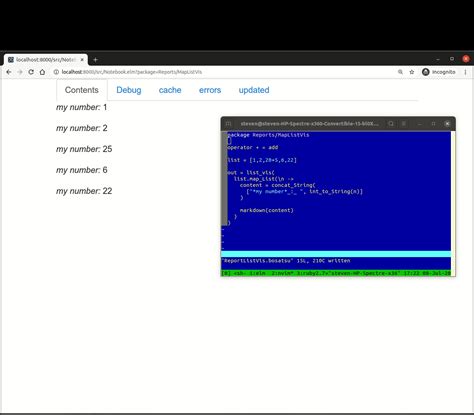
Task: Click the text 'my number: 1'
Action: 82,107
